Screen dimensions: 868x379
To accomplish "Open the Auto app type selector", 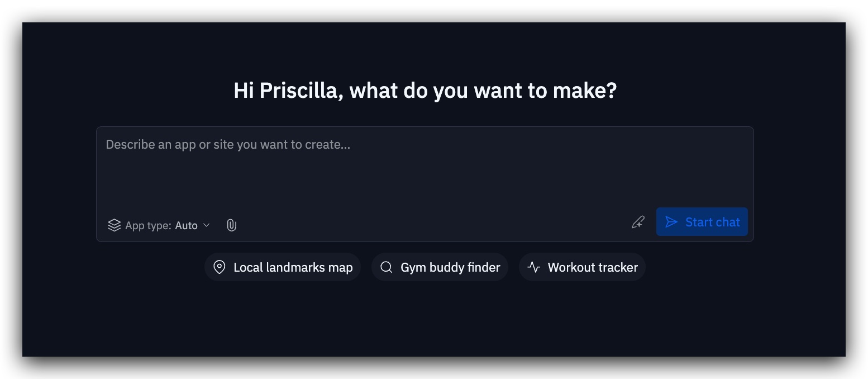I will coord(187,225).
